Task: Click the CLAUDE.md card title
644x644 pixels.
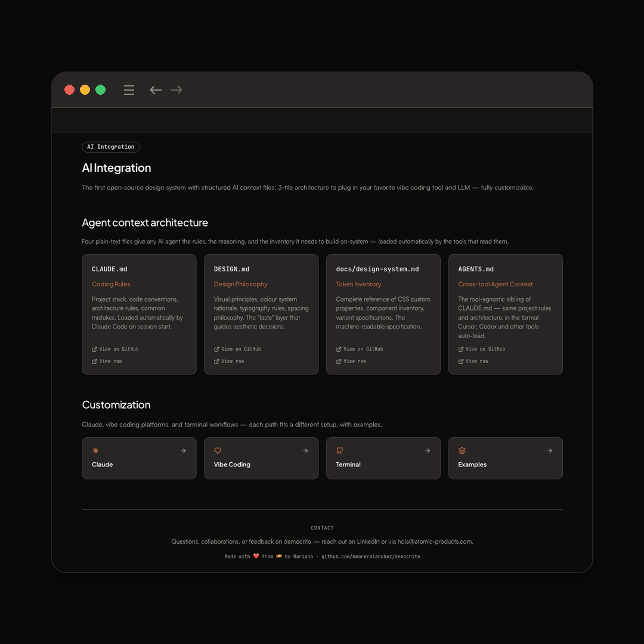Action: coord(110,269)
